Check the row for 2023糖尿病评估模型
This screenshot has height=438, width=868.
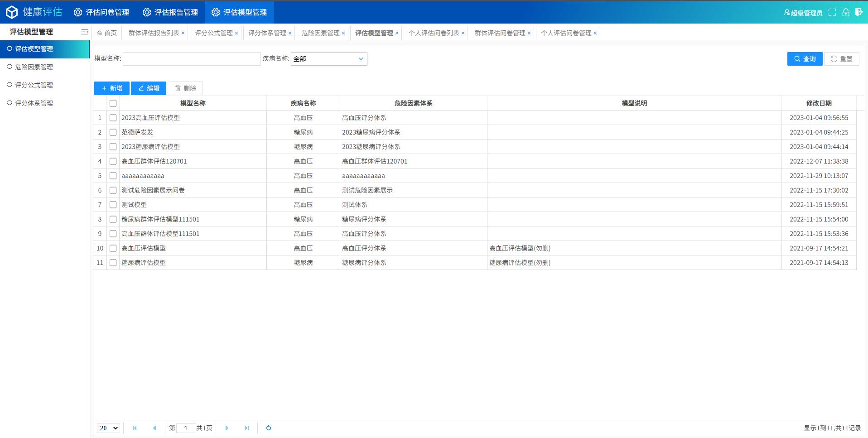tap(113, 147)
